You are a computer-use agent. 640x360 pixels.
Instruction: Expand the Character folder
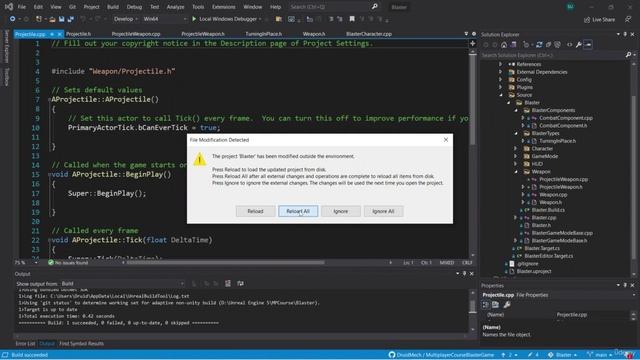(516, 149)
